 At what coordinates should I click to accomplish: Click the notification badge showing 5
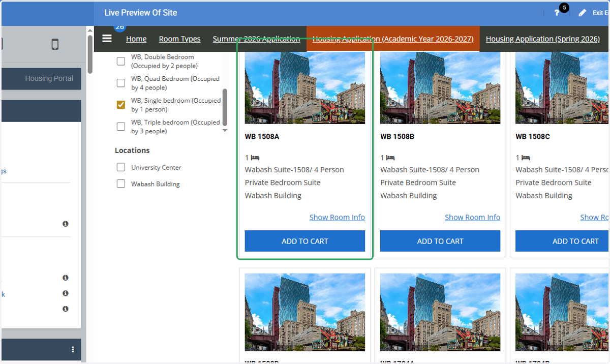[564, 8]
